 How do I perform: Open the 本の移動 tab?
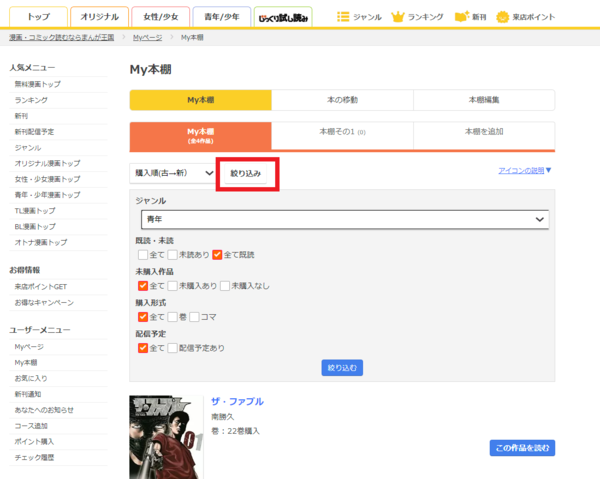click(x=342, y=100)
